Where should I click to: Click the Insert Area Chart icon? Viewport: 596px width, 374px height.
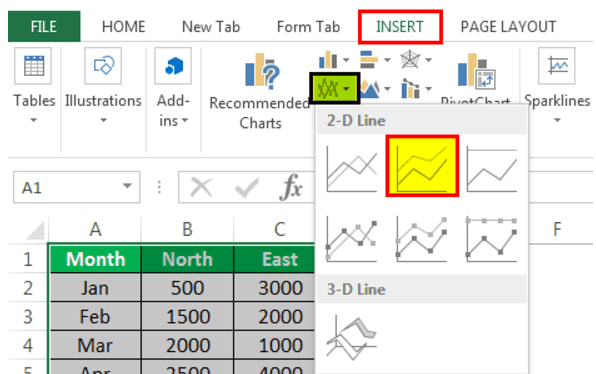point(369,89)
